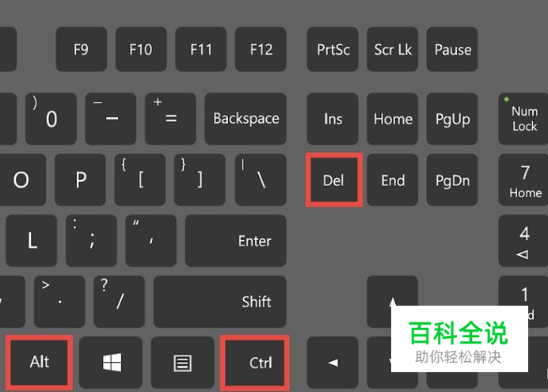The height and width of the screenshot is (392, 548).
Task: Click the up arrow key
Action: pyautogui.click(x=392, y=301)
